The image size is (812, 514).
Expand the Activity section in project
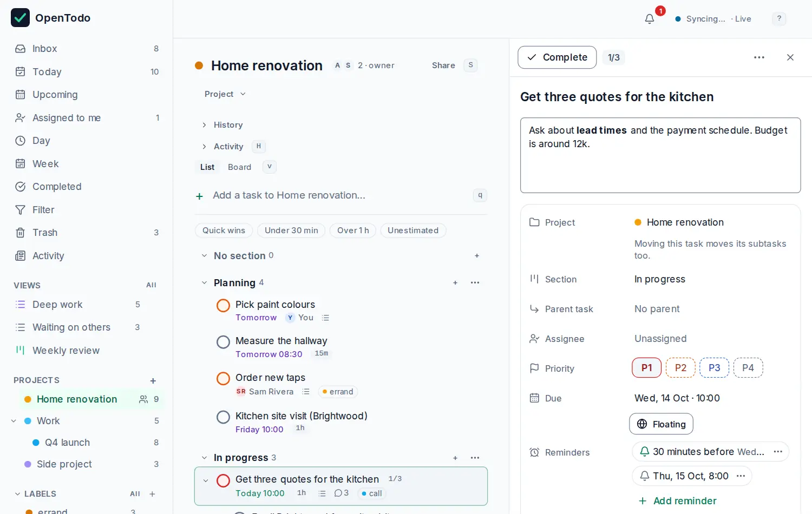(x=222, y=147)
